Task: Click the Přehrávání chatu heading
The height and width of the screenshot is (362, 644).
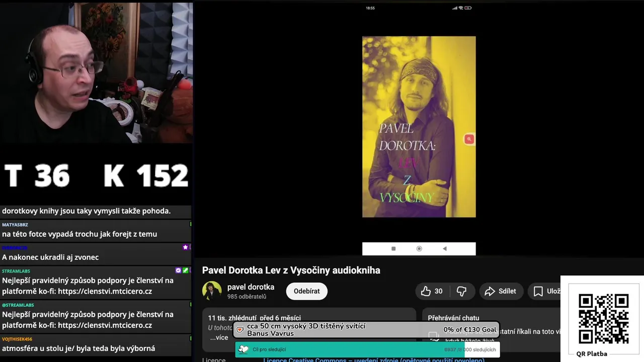Action: (x=453, y=318)
